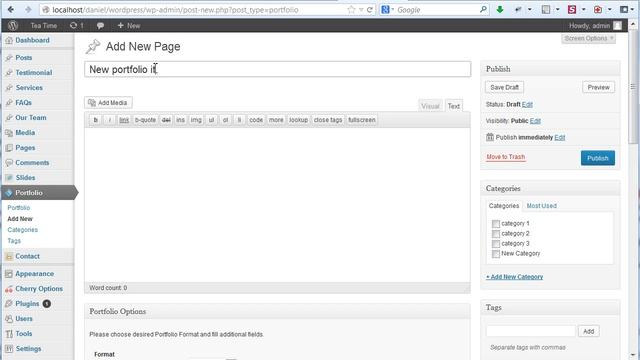640x360 pixels.
Task: Reload the page with the refresh icon
Action: [x=370, y=10]
